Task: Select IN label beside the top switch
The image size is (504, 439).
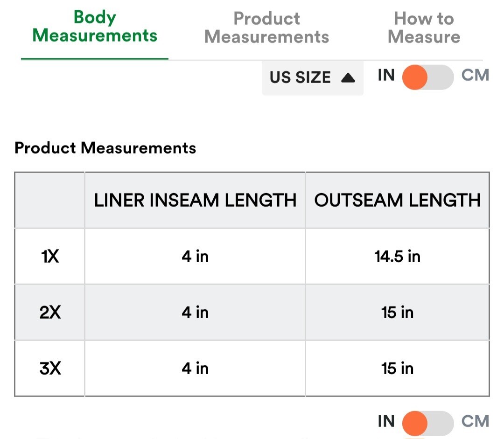Action: [386, 75]
